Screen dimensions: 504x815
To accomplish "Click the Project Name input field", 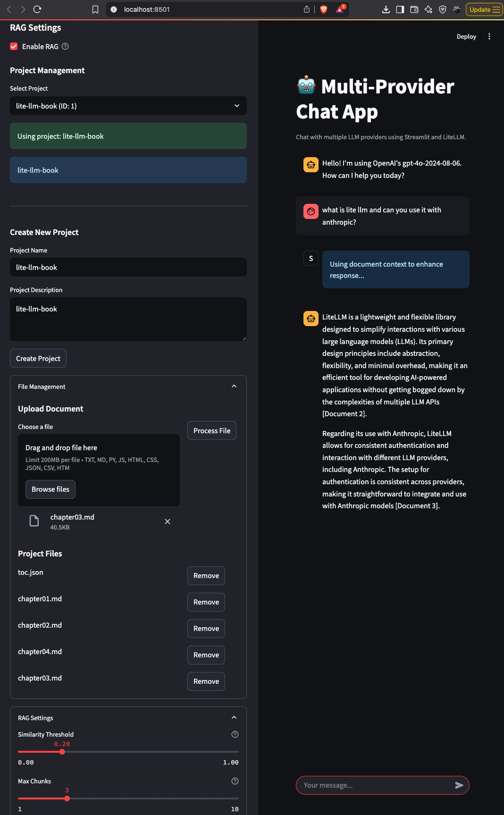I will click(x=128, y=267).
